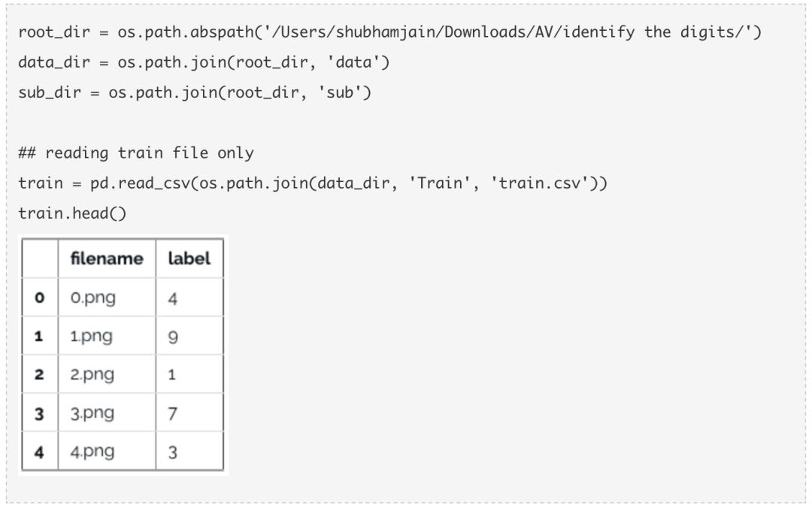This screenshot has height=508, width=812.
Task: Select the 4.png filename cell
Action: 92,452
